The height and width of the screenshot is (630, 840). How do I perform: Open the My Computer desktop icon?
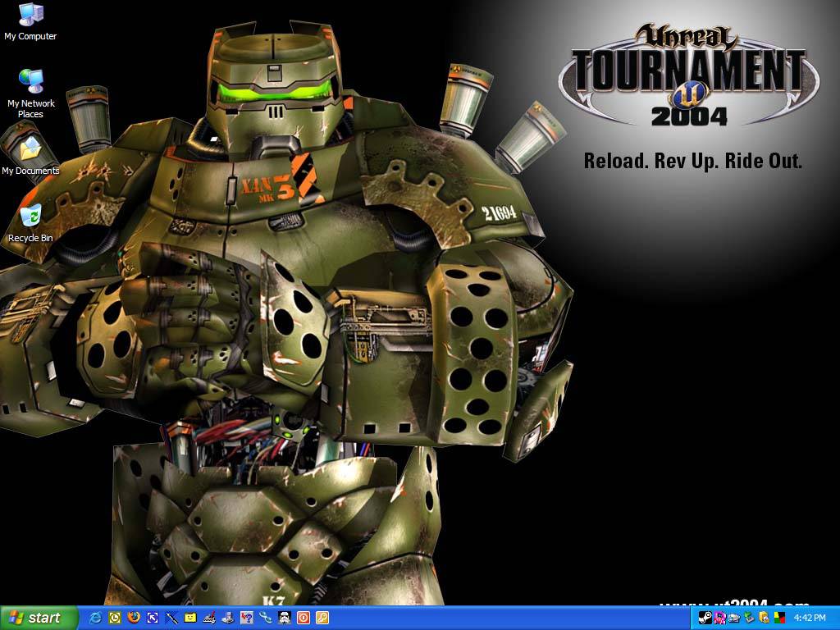point(30,21)
